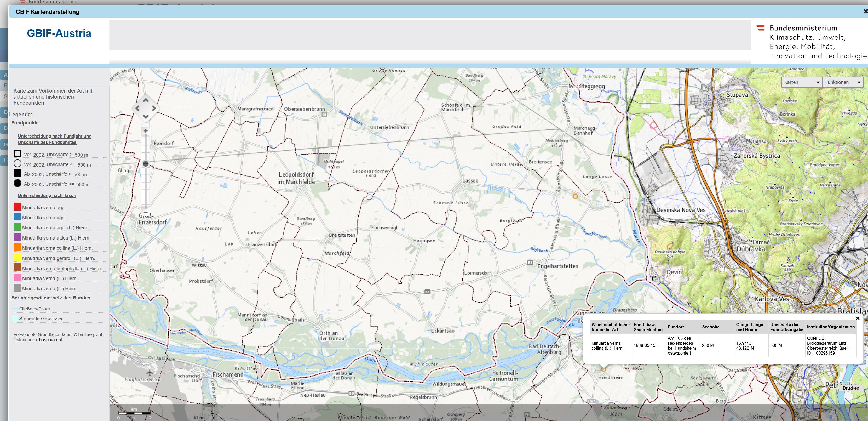Click the gray Minuartia verna (L.) Hiern swatch
Image resolution: width=868 pixels, height=421 pixels.
coord(18,288)
